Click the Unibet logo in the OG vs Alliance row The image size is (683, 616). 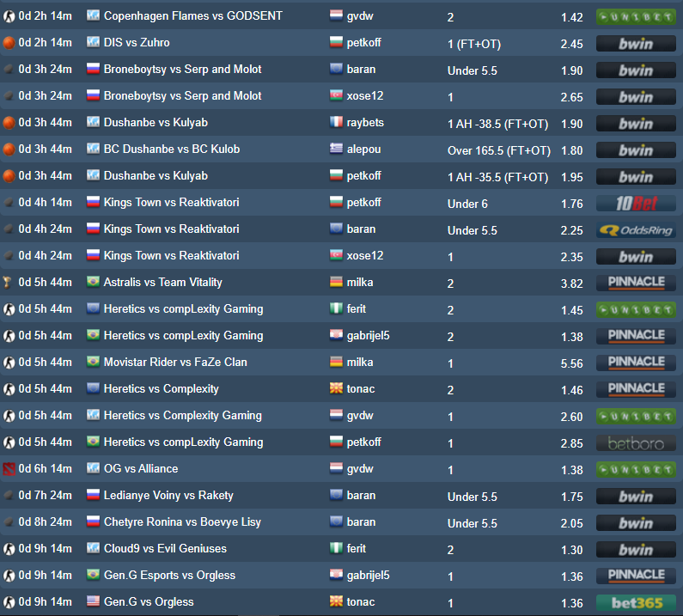point(636,470)
